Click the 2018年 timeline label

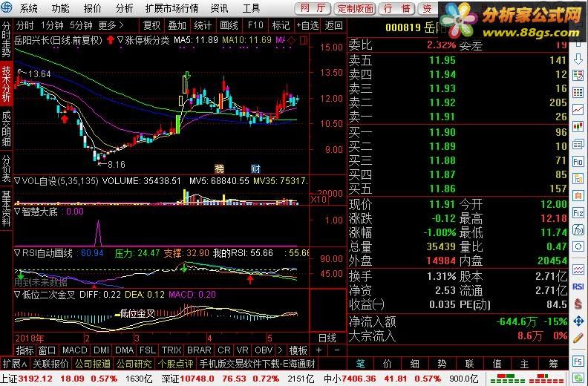pos(29,338)
